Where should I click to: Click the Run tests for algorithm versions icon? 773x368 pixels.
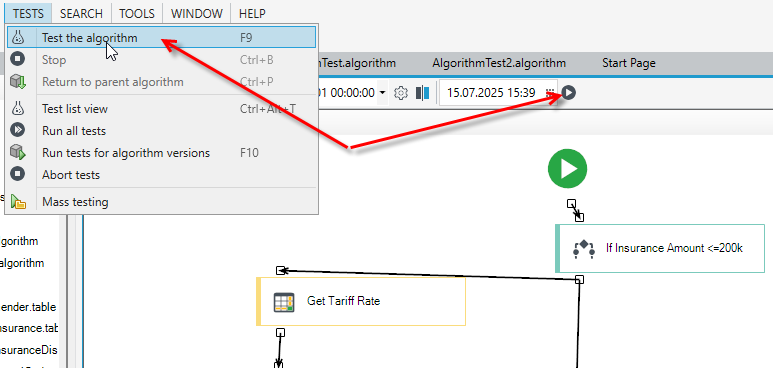(x=18, y=152)
